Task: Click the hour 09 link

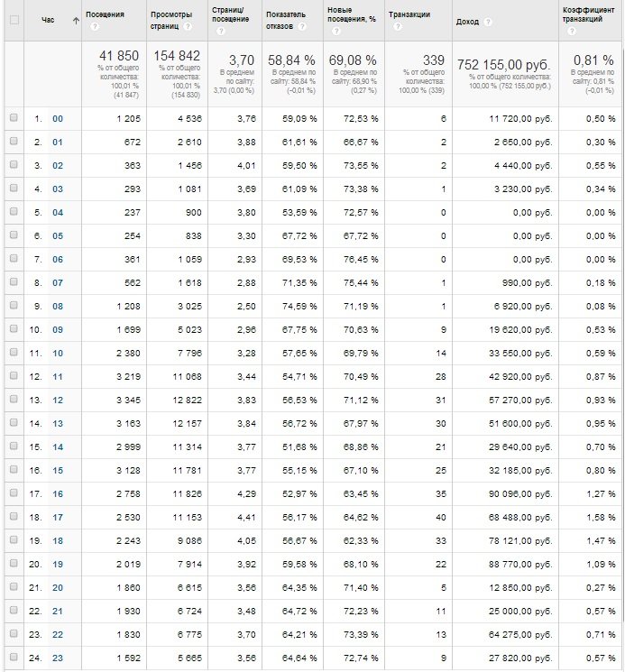Action: click(58, 329)
